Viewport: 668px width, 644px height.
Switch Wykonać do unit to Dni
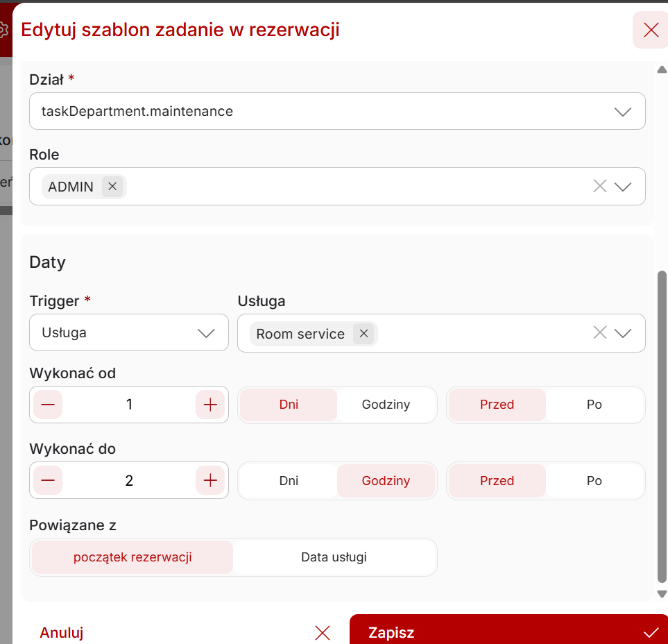(x=289, y=481)
